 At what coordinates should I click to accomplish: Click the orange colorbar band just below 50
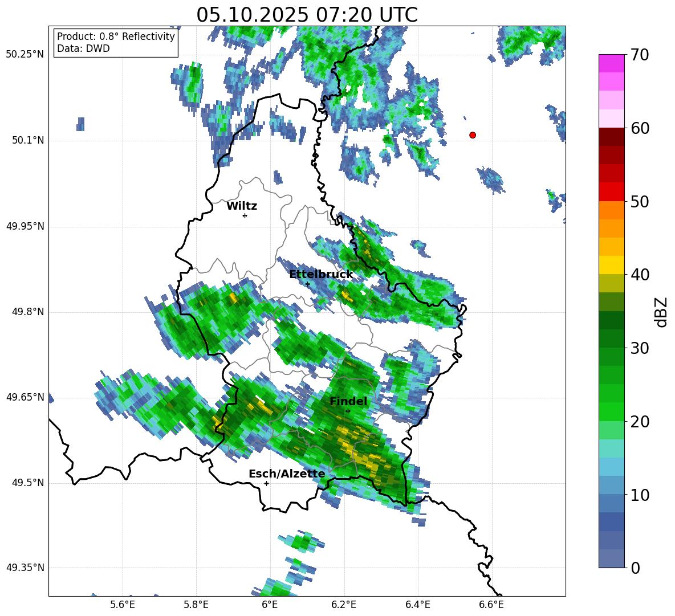611,210
